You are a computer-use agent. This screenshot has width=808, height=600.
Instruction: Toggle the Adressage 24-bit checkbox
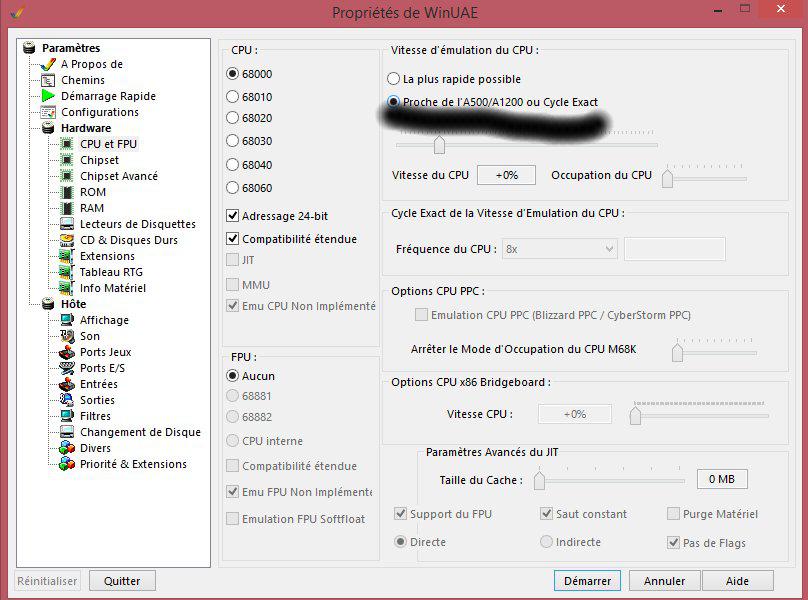pos(232,215)
